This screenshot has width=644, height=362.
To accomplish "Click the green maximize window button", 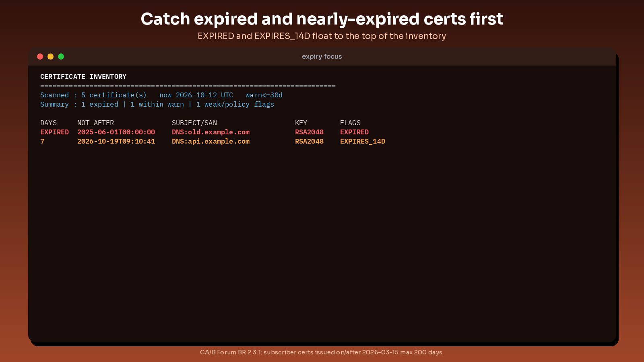I will pos(61,56).
